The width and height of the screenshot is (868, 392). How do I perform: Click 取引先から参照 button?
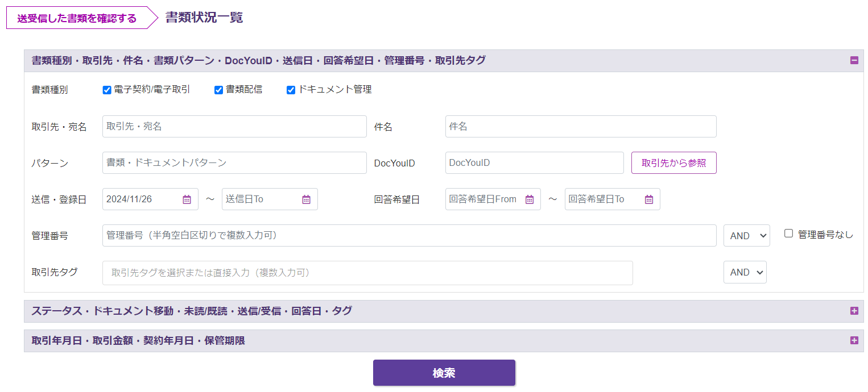(673, 162)
